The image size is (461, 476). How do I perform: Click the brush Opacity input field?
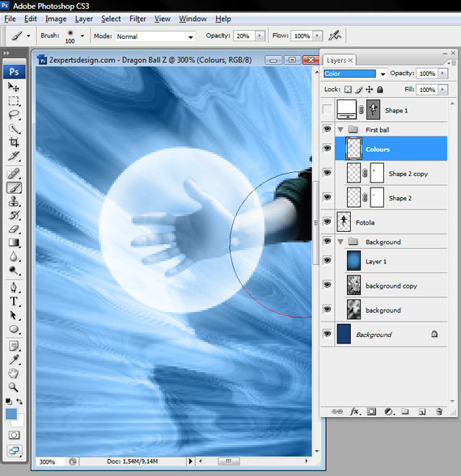(243, 36)
